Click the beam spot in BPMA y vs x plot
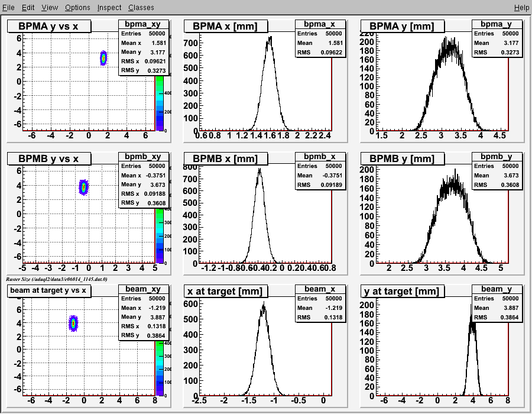Screen dimensions: 532x414 [x=103, y=59]
